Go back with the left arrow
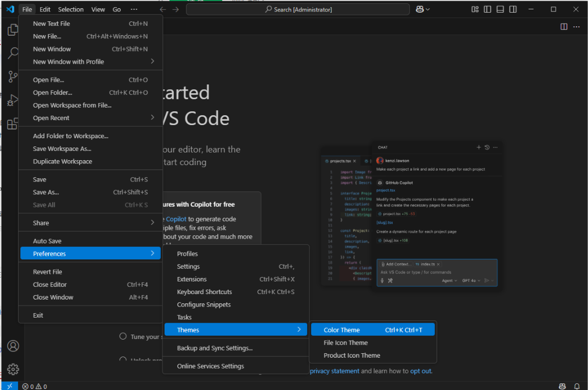 163,9
